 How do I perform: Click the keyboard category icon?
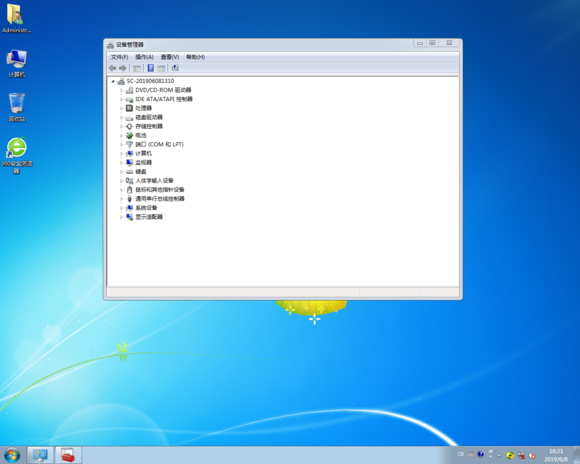(129, 172)
